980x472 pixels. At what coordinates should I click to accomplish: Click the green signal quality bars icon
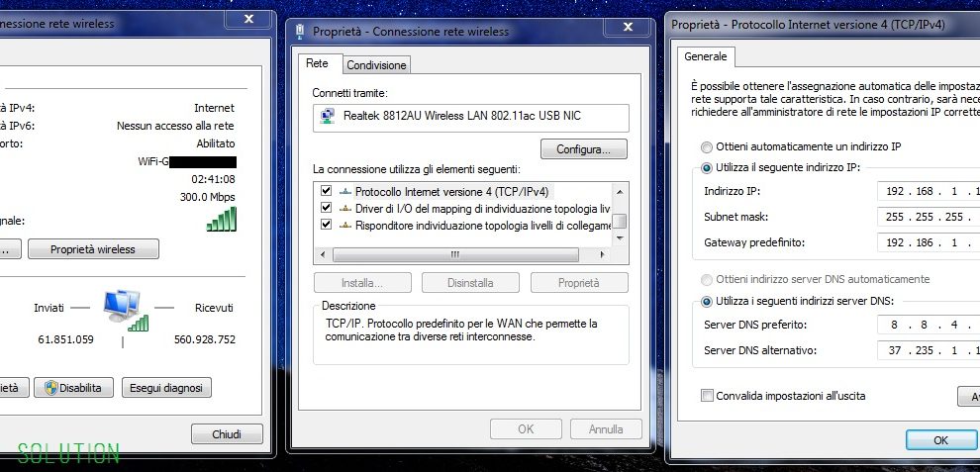click(x=222, y=220)
